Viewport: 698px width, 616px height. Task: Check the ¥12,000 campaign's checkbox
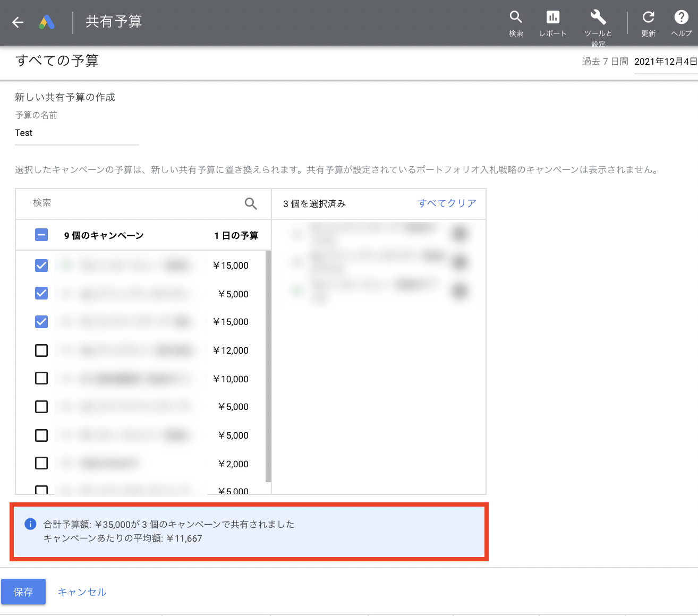(x=41, y=350)
